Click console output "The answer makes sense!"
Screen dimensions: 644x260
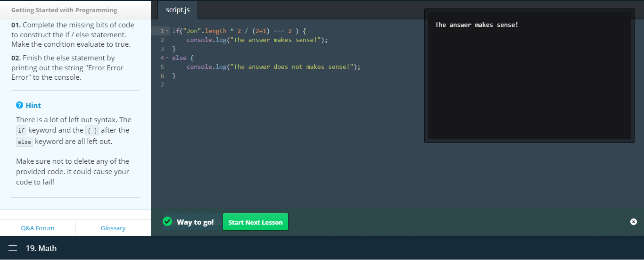pyautogui.click(x=477, y=25)
